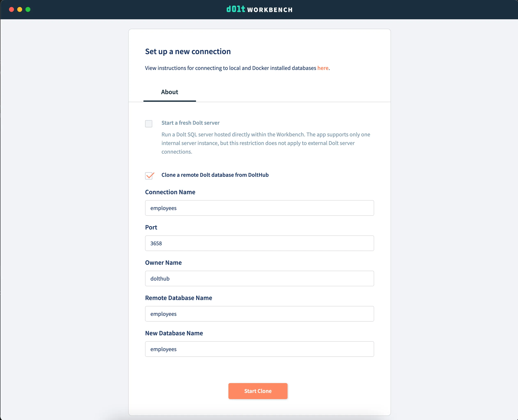
Task: Uncheck the Clone a remote Dolt database checkbox
Action: [x=149, y=176]
